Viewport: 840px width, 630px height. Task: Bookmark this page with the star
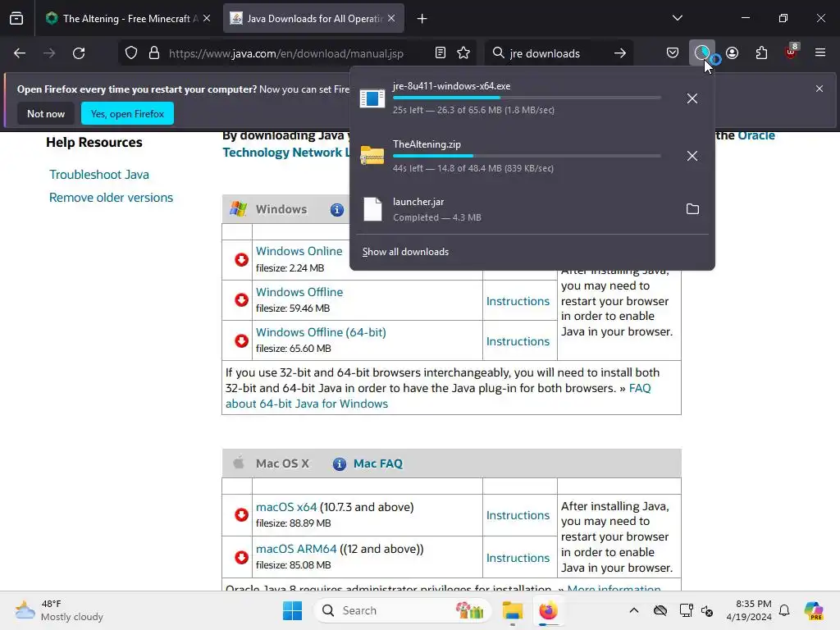pyautogui.click(x=463, y=53)
